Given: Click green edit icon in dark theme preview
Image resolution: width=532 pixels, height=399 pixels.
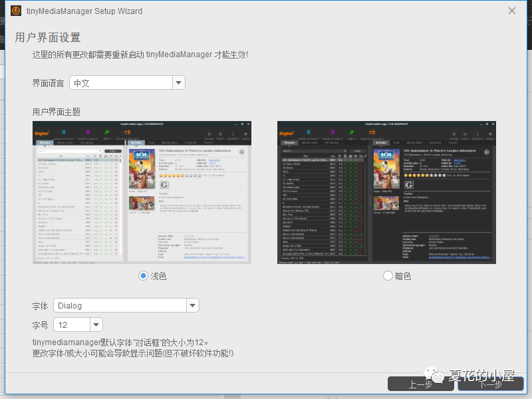Looking at the screenshot, I should [352, 132].
